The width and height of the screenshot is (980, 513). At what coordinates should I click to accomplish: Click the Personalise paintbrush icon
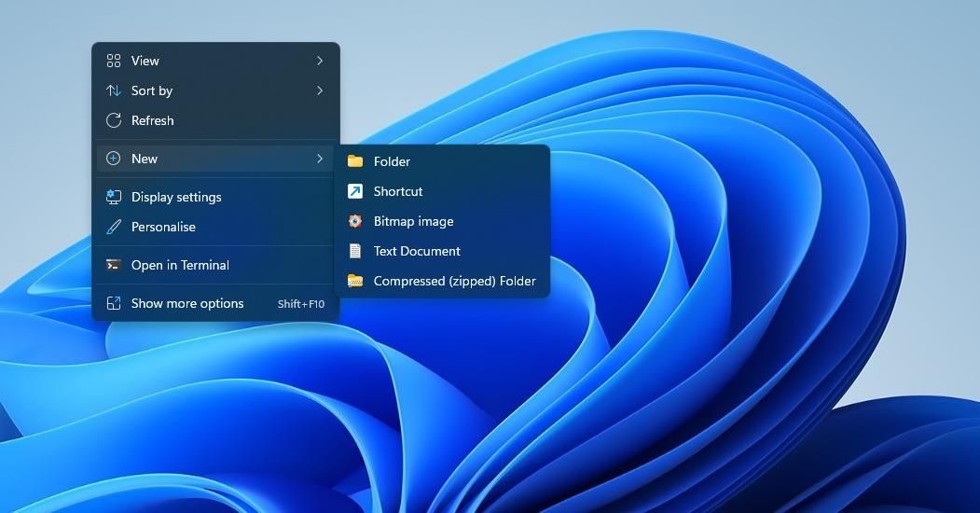113,227
